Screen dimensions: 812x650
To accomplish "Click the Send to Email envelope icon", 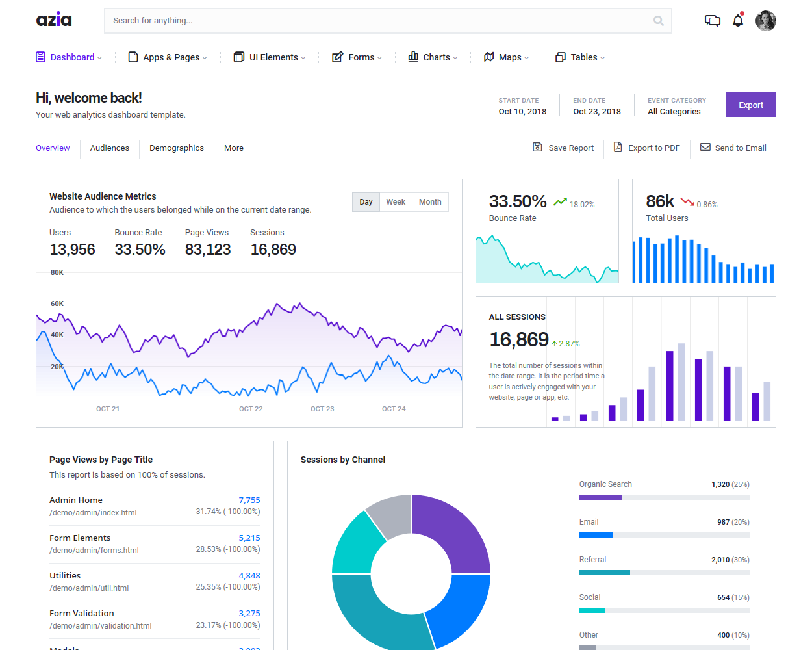I will 705,148.
